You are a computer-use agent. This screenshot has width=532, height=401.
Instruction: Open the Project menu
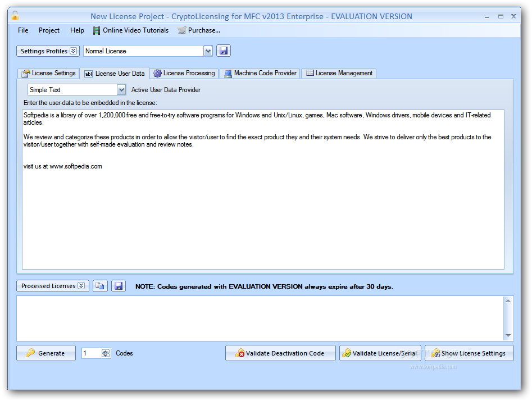(49, 30)
